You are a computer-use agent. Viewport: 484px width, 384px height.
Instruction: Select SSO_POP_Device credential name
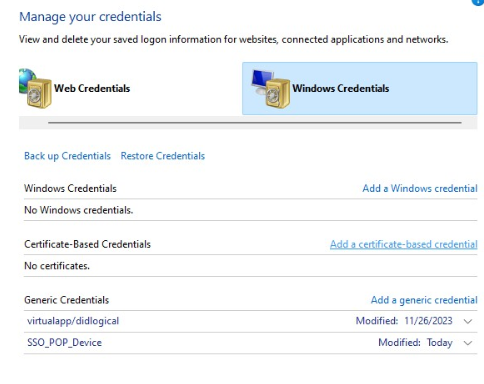pos(64,343)
